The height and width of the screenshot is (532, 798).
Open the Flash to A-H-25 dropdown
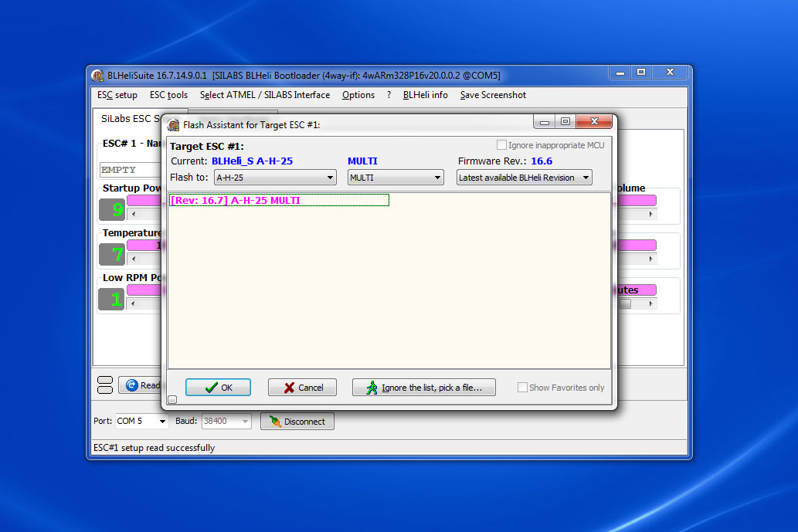275,178
